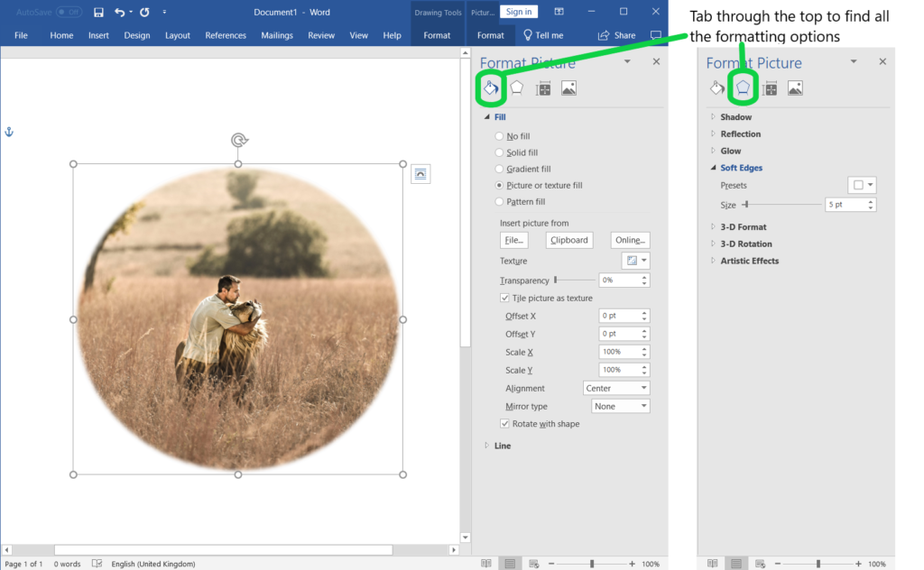Click the Save icon in the title bar

coord(99,13)
